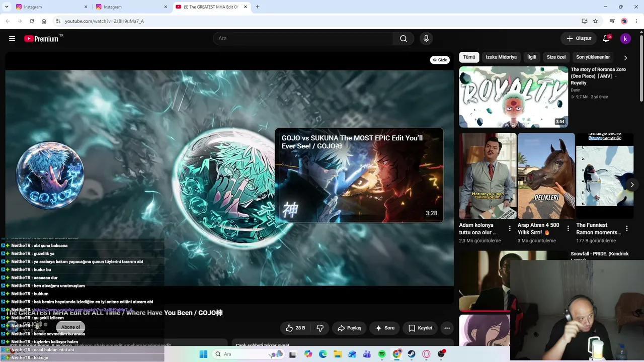
Task: Bookmark this page with the star icon
Action: tap(595, 21)
